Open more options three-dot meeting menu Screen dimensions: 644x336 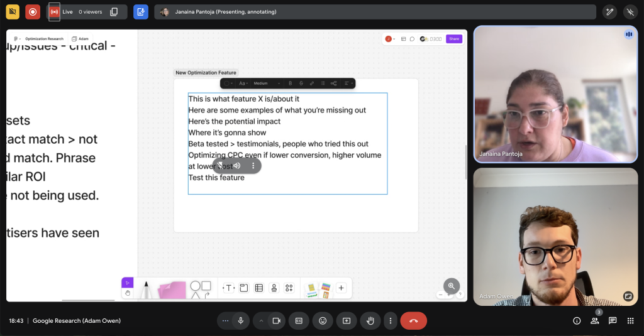click(x=391, y=321)
